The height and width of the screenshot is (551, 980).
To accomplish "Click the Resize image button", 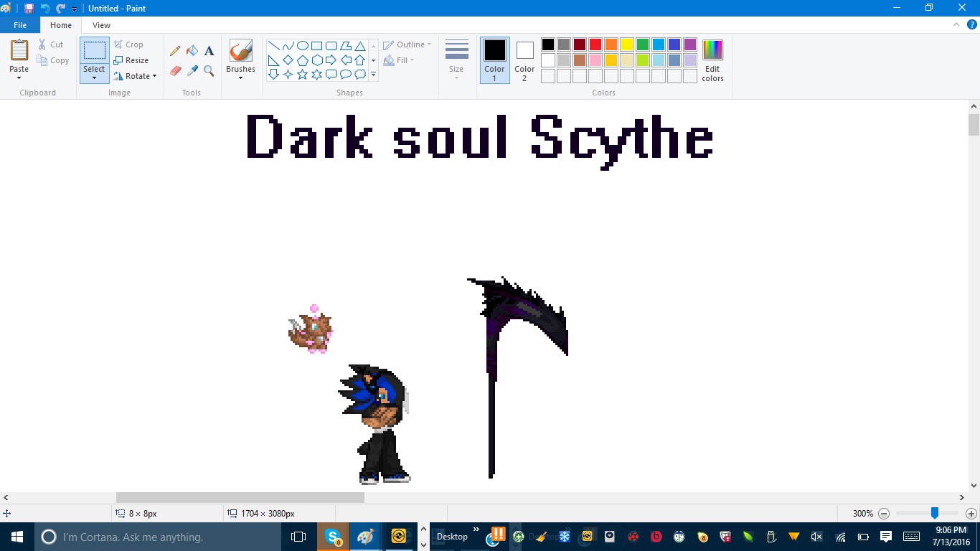I will point(131,60).
